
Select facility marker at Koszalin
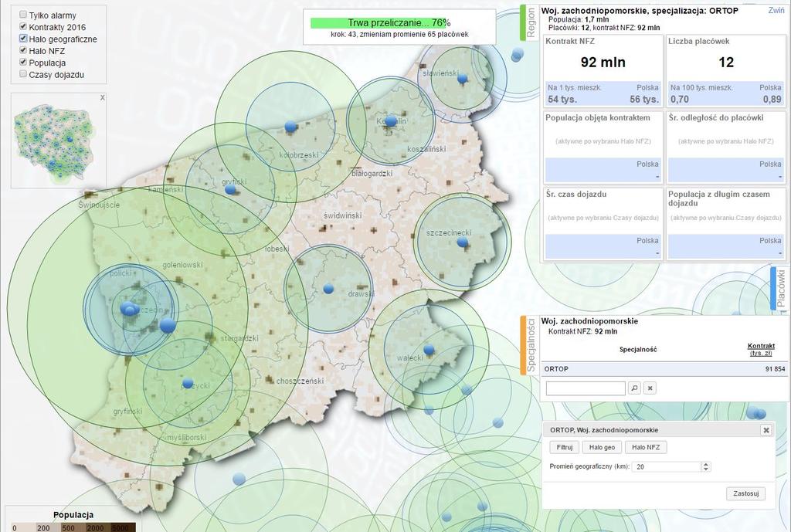tap(390, 121)
